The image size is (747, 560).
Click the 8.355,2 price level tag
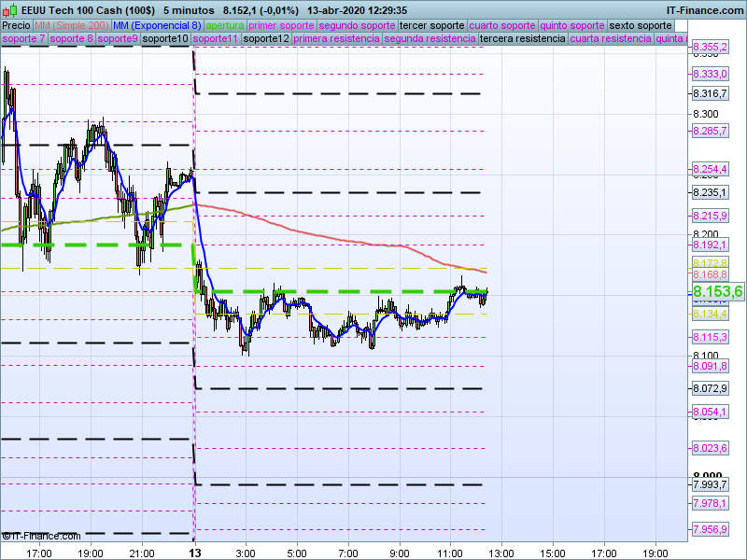[x=710, y=47]
